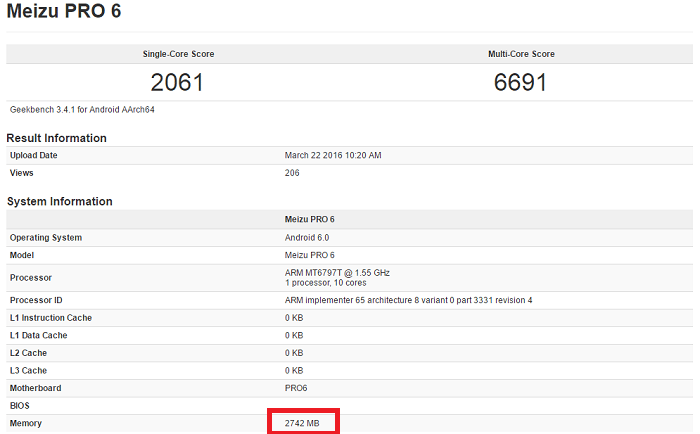Screen dimensions: 700x434
Task: Select the PRO6 motherboard value
Action: pos(296,388)
